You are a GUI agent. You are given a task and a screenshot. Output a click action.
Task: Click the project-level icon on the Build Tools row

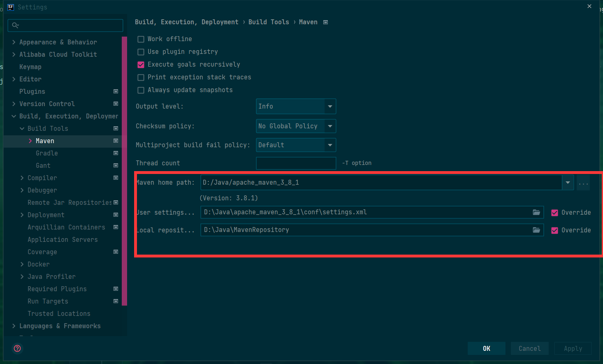pos(116,128)
